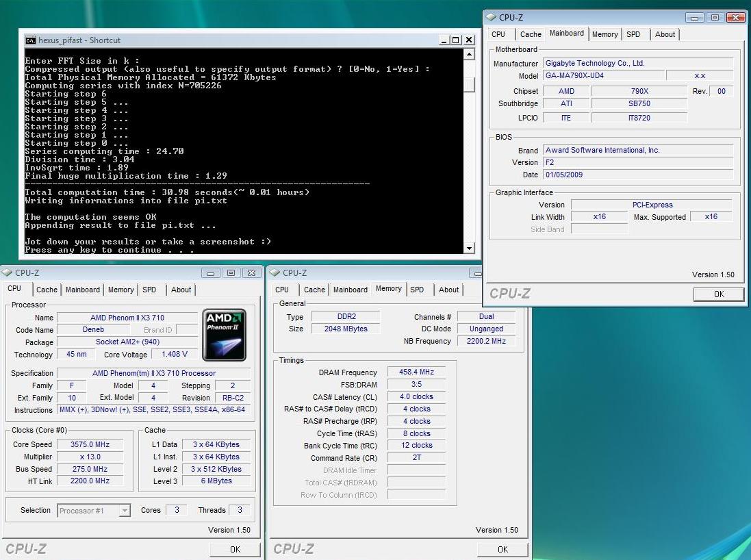Maximize the hexus_pifast console window
The image size is (751, 560).
coord(456,40)
